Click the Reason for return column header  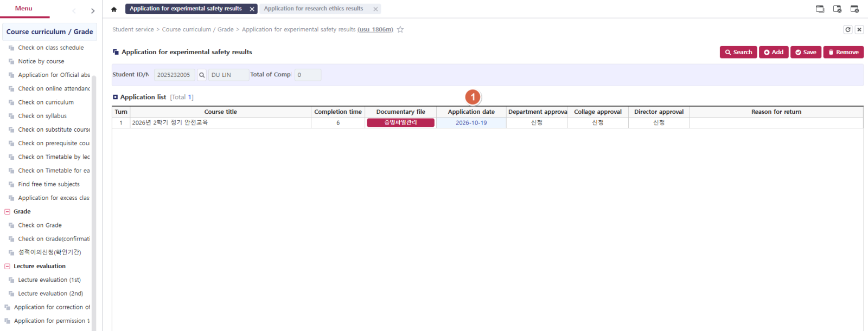pyautogui.click(x=776, y=112)
